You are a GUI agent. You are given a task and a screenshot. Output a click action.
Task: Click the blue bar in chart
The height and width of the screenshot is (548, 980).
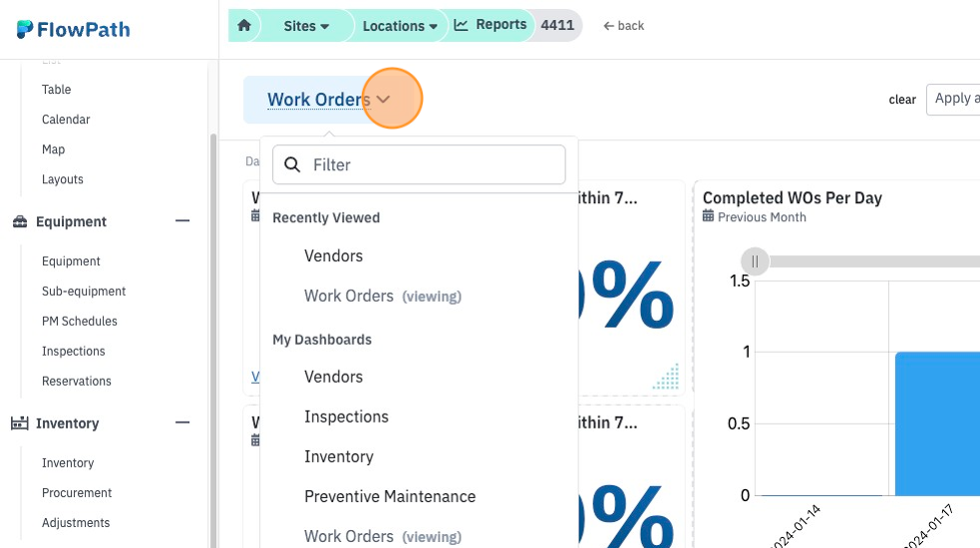[937, 423]
